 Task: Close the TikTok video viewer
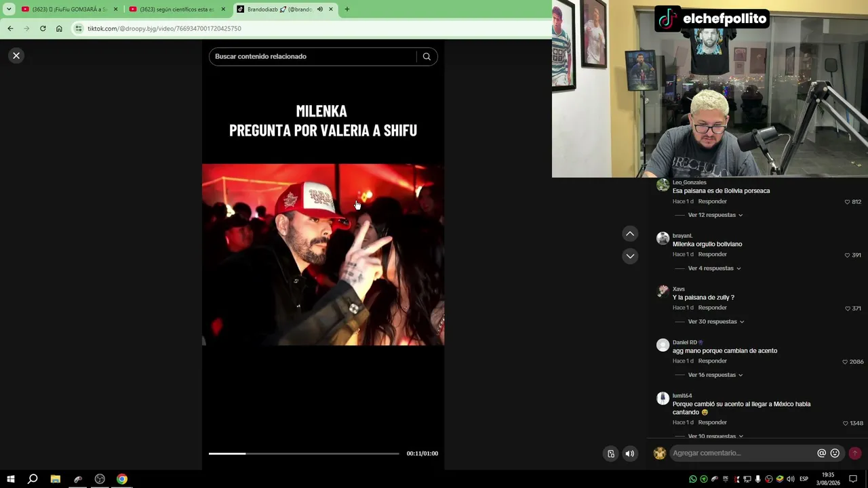16,56
